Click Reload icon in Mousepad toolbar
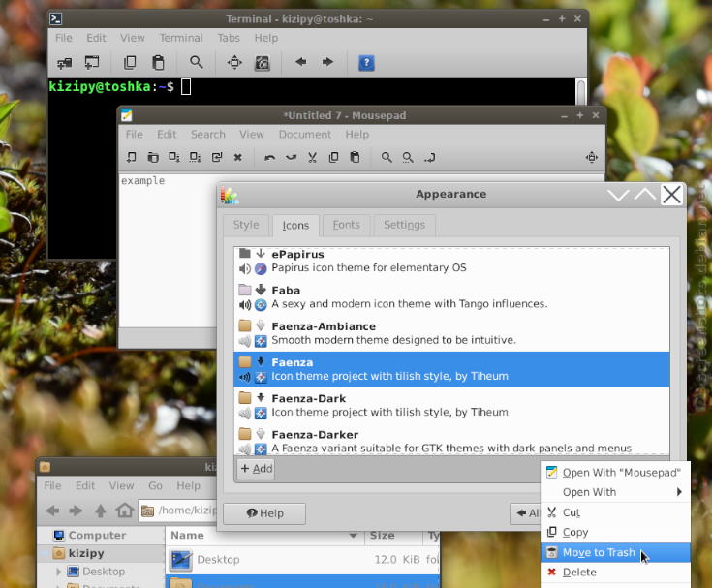The width and height of the screenshot is (712, 588). (217, 158)
